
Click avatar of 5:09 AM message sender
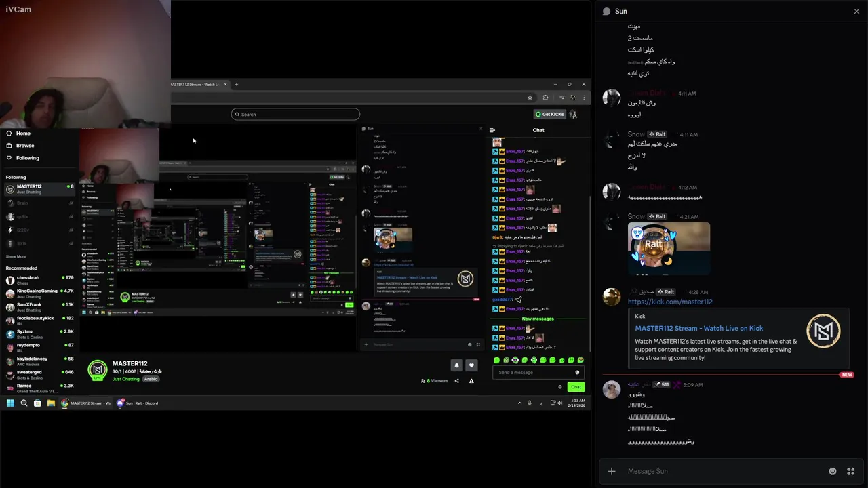(612, 389)
